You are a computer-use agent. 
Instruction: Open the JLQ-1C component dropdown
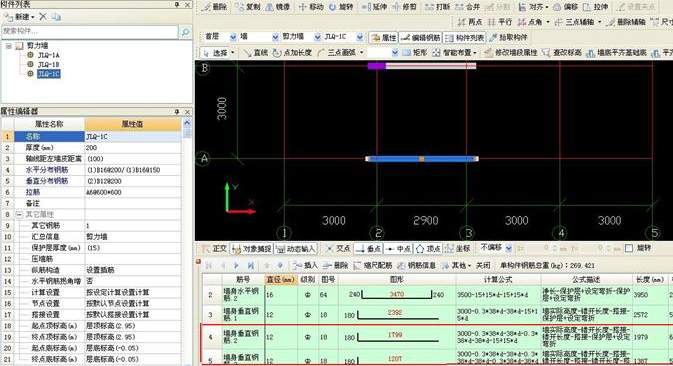[x=360, y=37]
